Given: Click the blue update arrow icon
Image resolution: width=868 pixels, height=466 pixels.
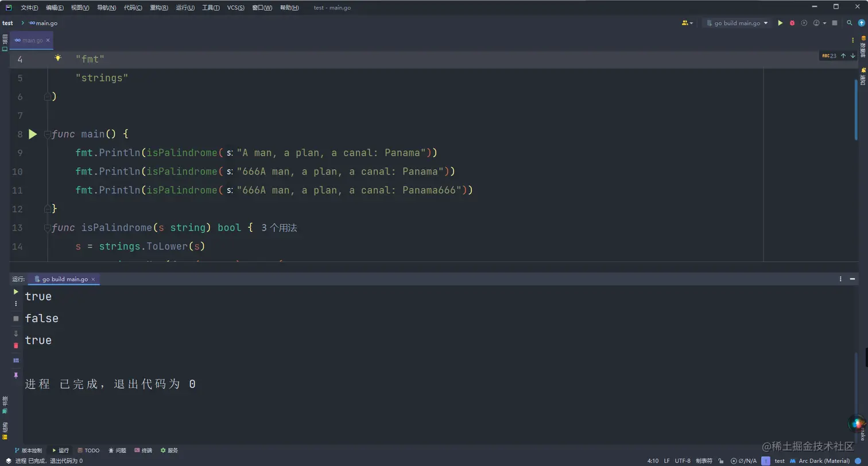Looking at the screenshot, I should click(x=861, y=23).
